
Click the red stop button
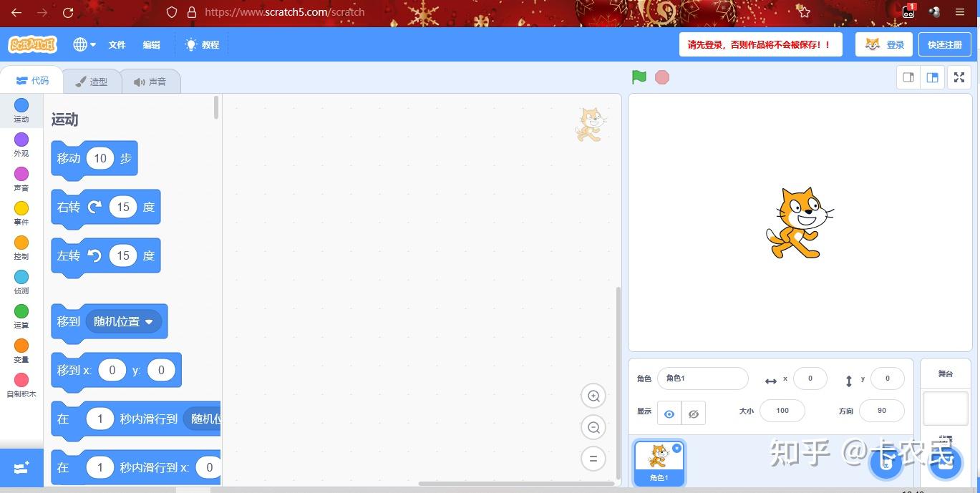[662, 77]
